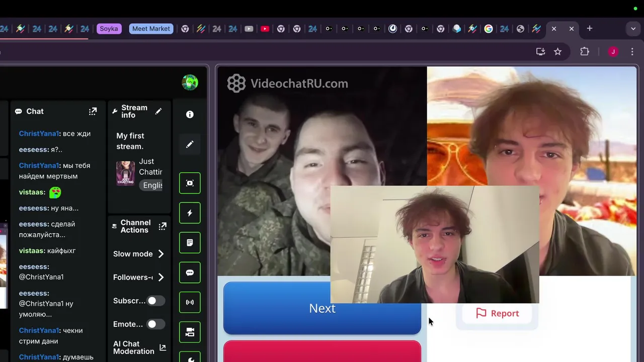Click the "Just Chatting" category text

(150, 166)
